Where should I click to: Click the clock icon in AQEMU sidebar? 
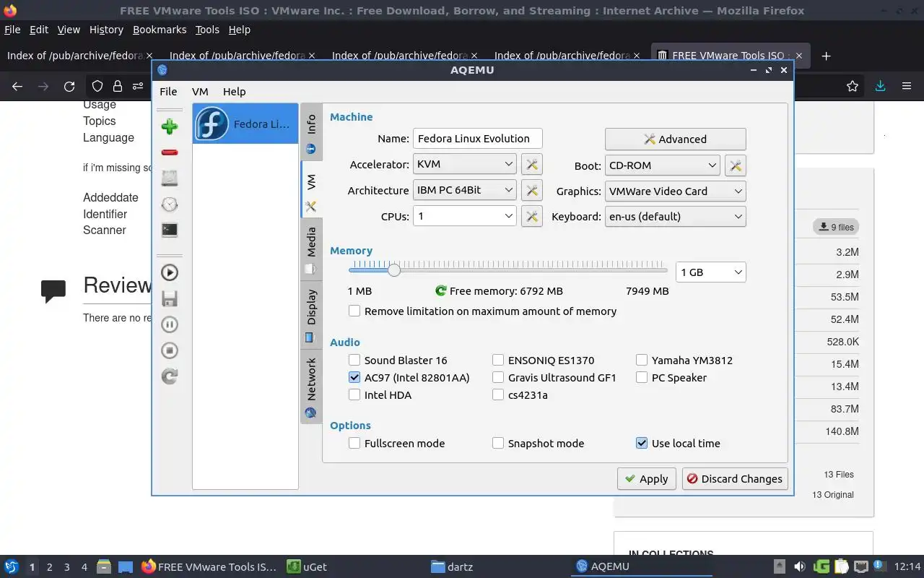[x=170, y=204]
